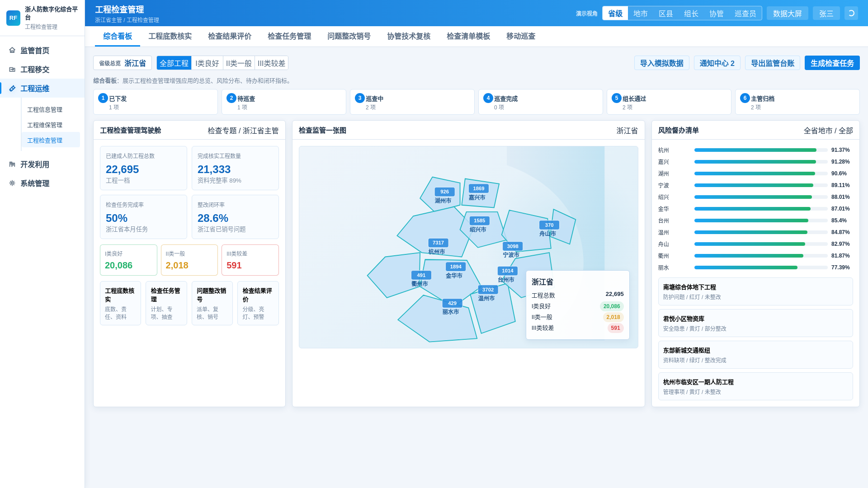This screenshot has width=868, height=488.
Task: Open the 通知中心 2 notifications
Action: (717, 63)
